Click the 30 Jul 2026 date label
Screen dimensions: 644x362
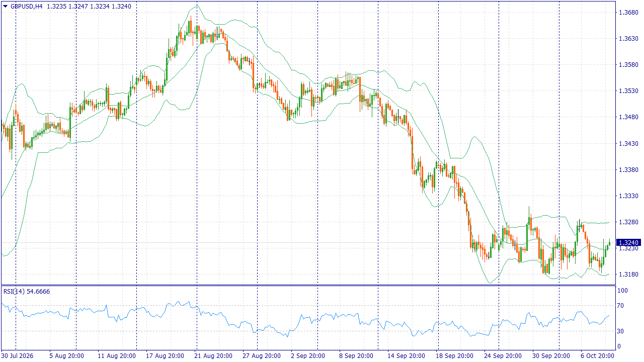pos(17,355)
